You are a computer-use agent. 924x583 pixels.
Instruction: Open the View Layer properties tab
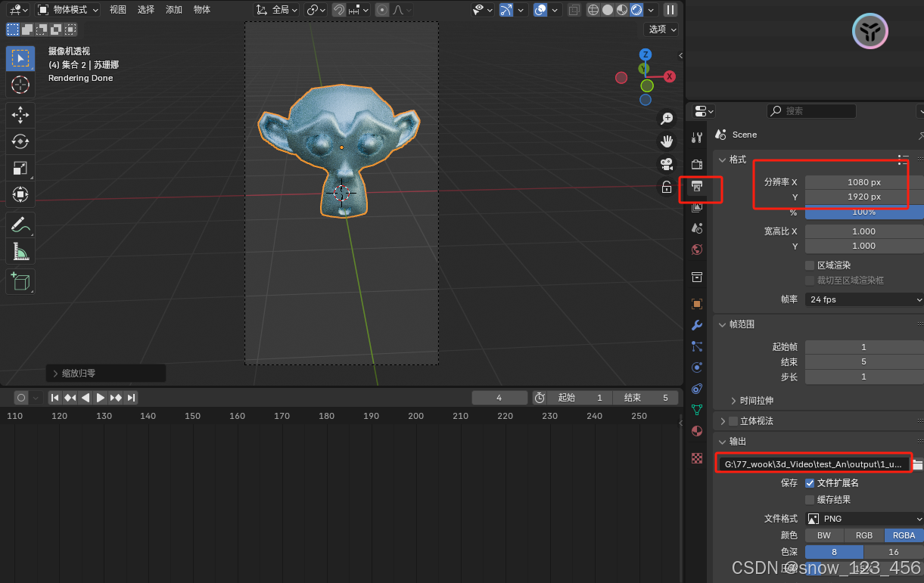697,206
